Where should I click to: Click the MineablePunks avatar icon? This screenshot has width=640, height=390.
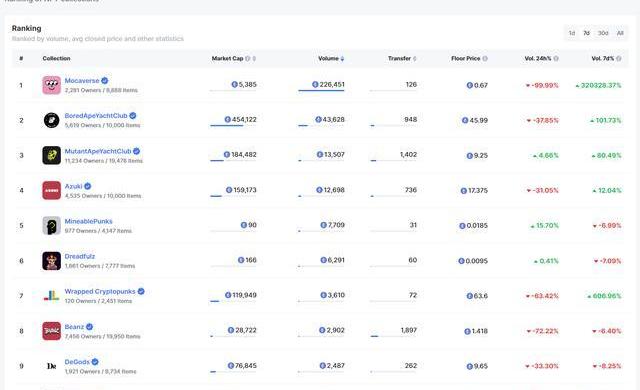[51, 225]
